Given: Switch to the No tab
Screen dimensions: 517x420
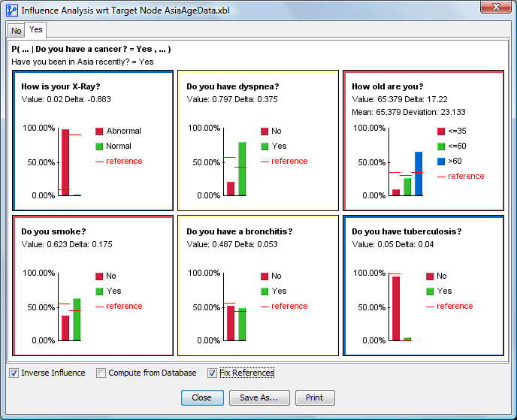Looking at the screenshot, I should click(16, 31).
